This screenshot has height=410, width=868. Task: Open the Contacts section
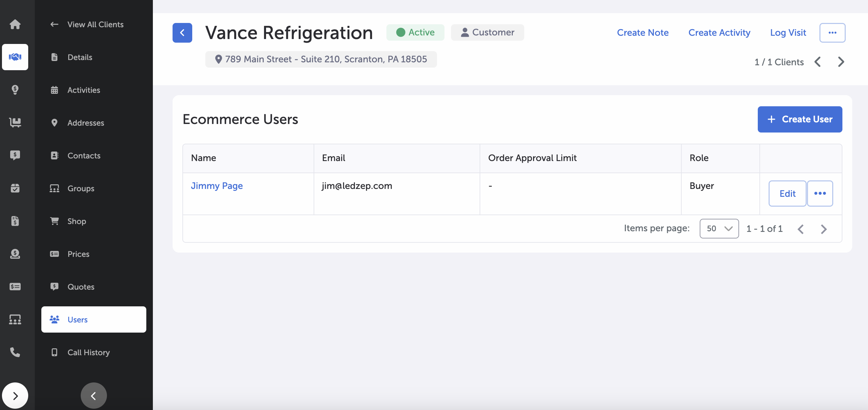click(x=84, y=155)
